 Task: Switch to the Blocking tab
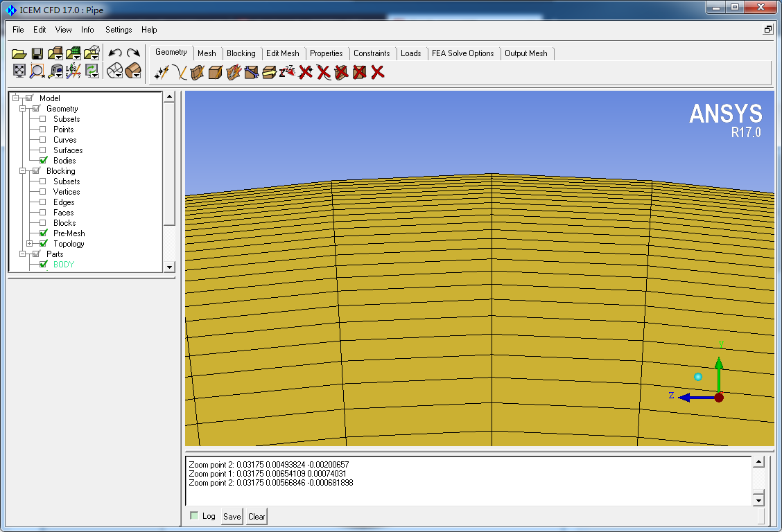241,53
